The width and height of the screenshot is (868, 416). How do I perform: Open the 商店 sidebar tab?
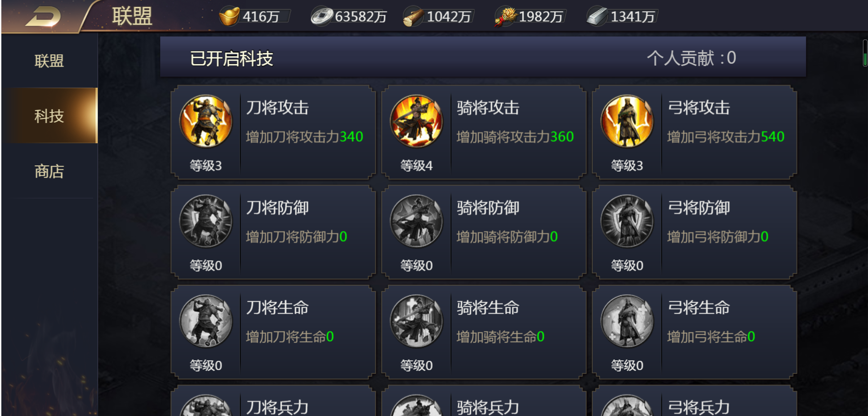[49, 171]
